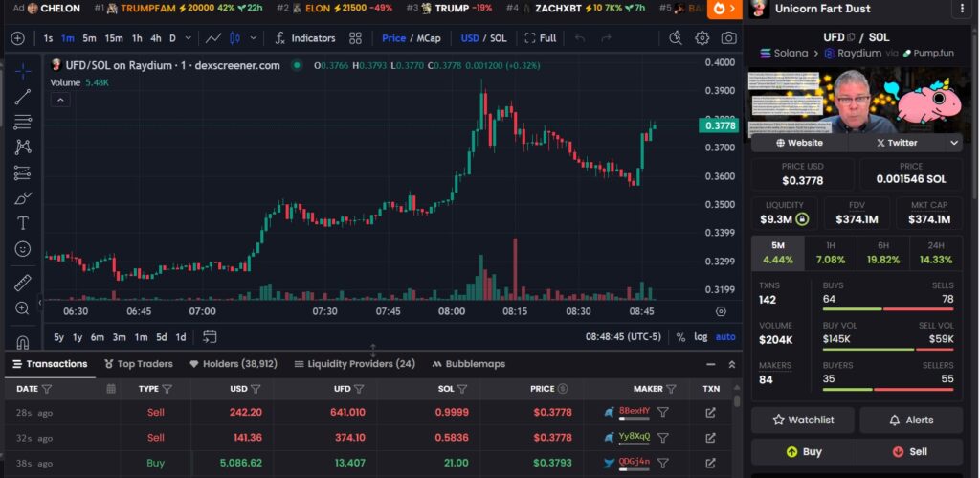
Task: Add token to Watchlist
Action: 803,420
